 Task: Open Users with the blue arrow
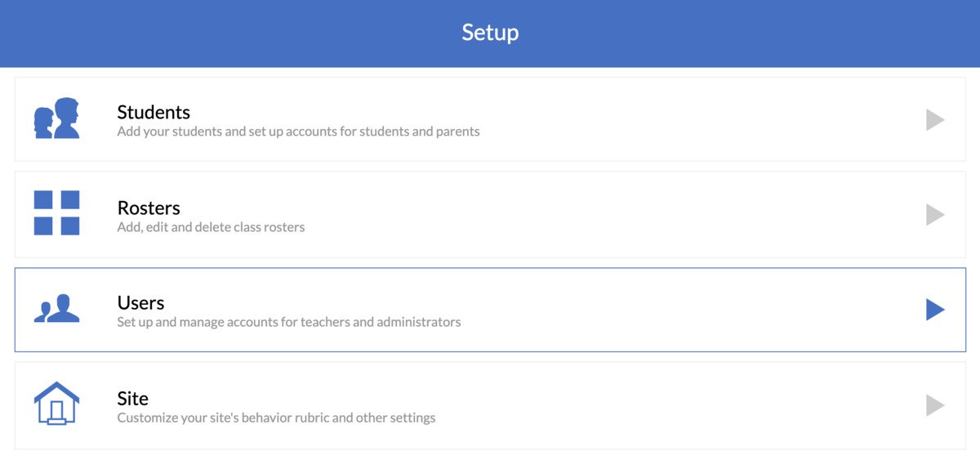click(934, 310)
